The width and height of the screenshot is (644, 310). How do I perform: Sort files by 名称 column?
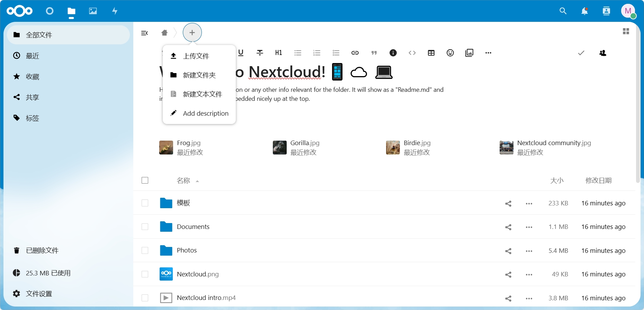pyautogui.click(x=184, y=180)
